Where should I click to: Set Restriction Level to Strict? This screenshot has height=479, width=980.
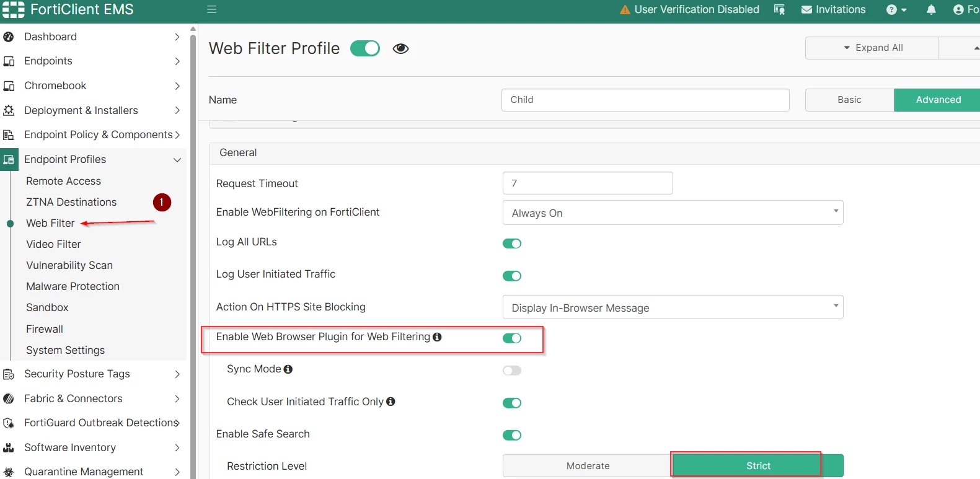pos(758,466)
